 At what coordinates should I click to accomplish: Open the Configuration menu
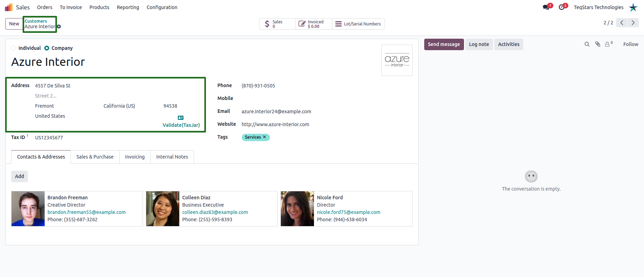click(162, 7)
